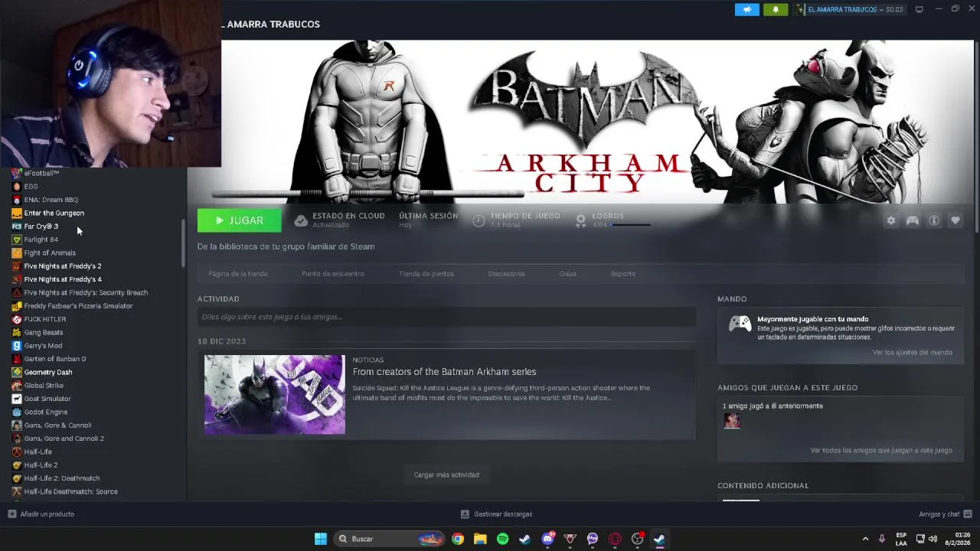Open controller layout icon beside settings gear

(x=913, y=220)
